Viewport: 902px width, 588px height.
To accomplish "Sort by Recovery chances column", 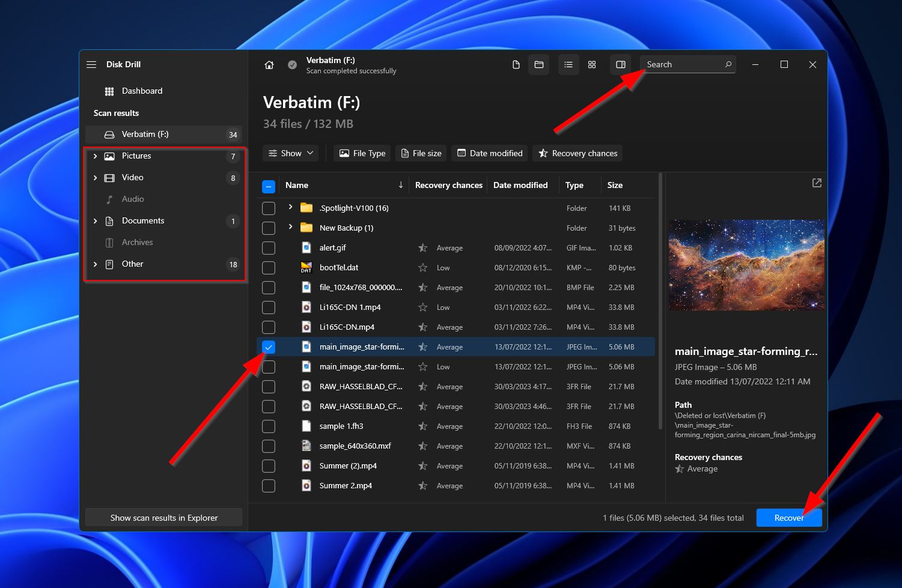I will pyautogui.click(x=448, y=185).
